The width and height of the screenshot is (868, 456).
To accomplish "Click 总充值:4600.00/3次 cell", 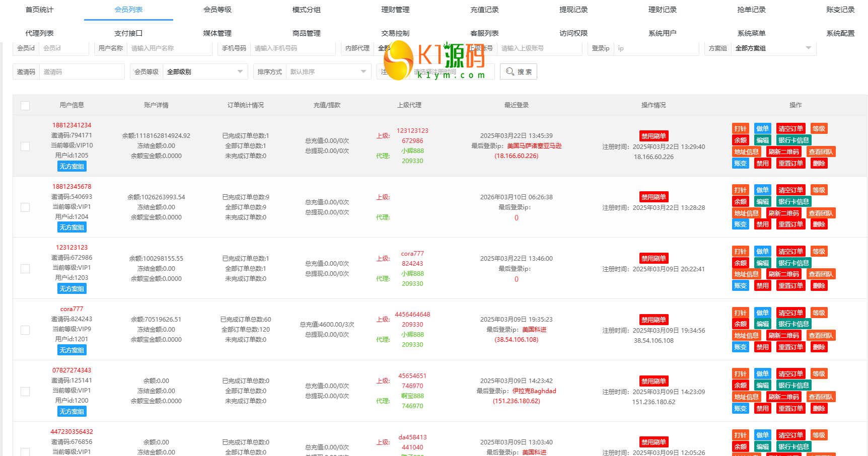I will tap(327, 325).
